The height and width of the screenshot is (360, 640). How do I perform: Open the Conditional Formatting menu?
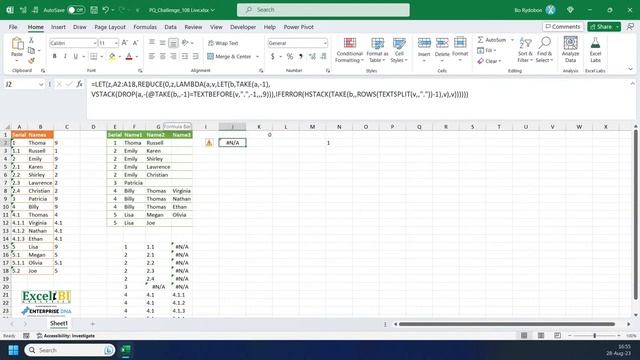349,50
